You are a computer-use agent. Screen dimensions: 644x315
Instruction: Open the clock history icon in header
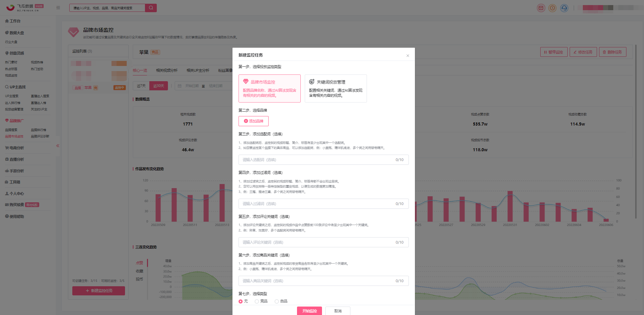coord(552,8)
